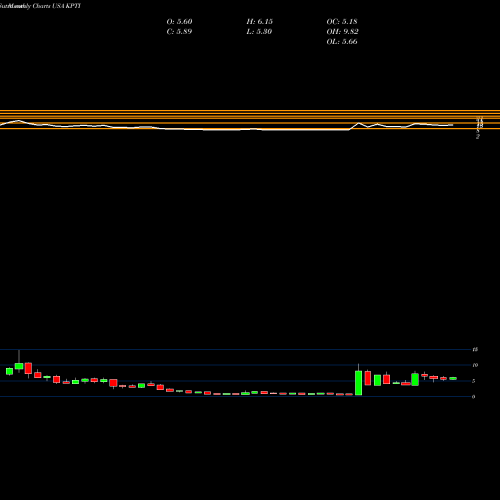Select the low price label L: 5.30
500x500 pixels.
click(x=259, y=32)
